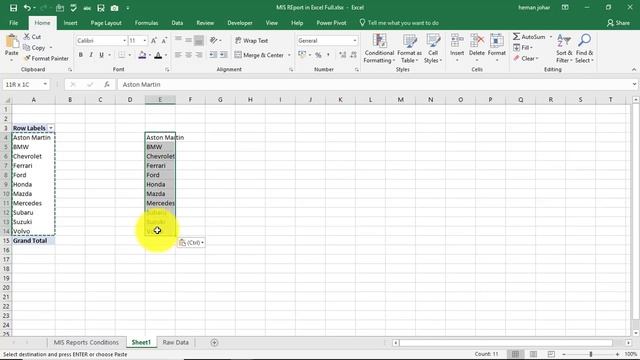Open Format as Table gallery

point(409,49)
